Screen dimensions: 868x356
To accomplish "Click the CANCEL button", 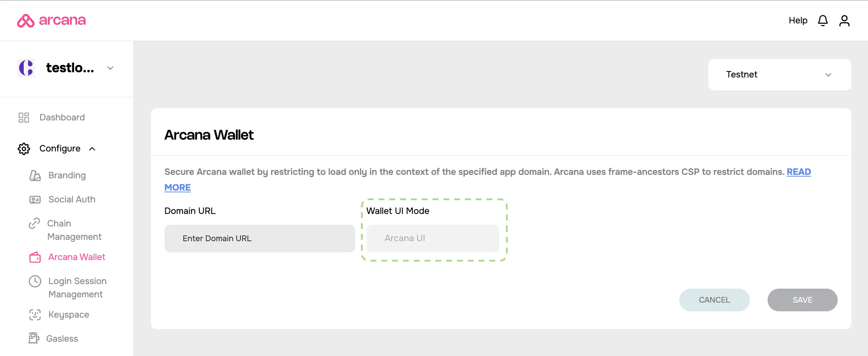I will click(x=714, y=300).
